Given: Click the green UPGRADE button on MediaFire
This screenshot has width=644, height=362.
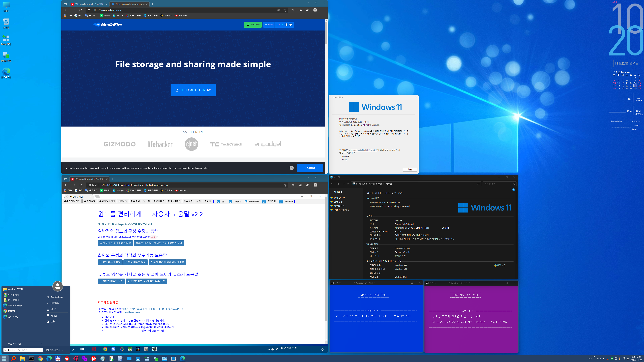Looking at the screenshot, I should tap(253, 24).
